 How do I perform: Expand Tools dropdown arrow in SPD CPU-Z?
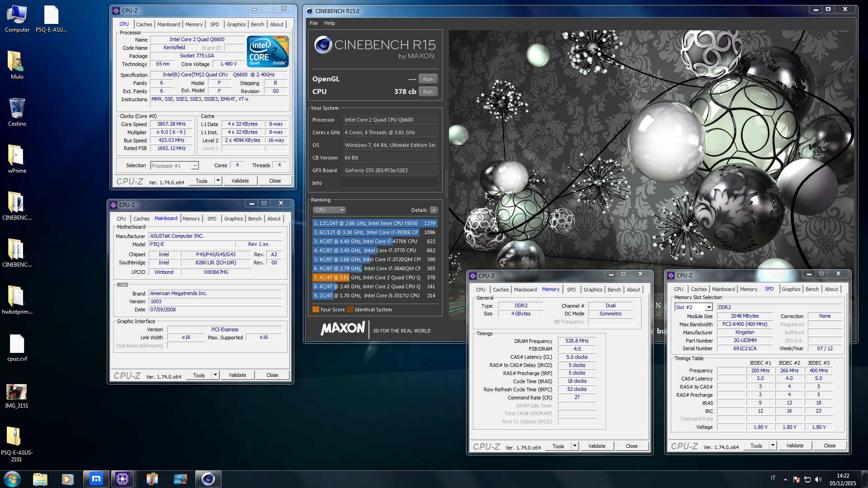(x=773, y=446)
